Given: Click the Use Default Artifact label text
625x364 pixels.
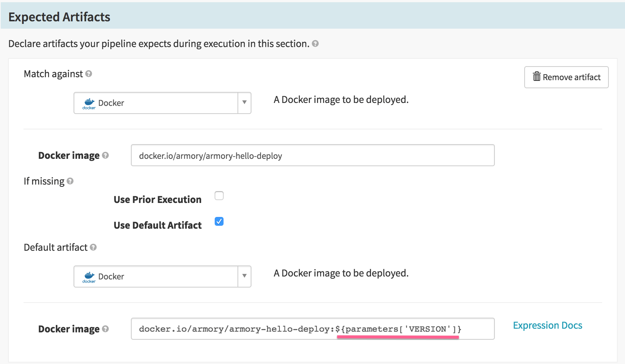Looking at the screenshot, I should coord(157,225).
